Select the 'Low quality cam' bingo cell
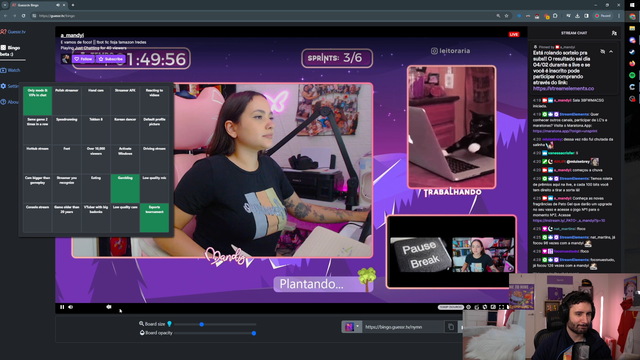Image resolution: width=640 pixels, height=360 pixels. (x=125, y=218)
